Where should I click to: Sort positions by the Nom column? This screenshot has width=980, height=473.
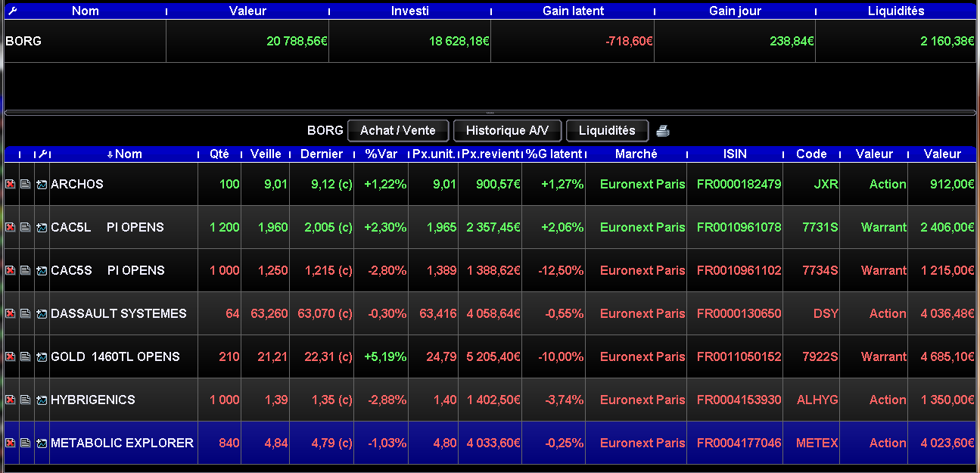pos(124,154)
